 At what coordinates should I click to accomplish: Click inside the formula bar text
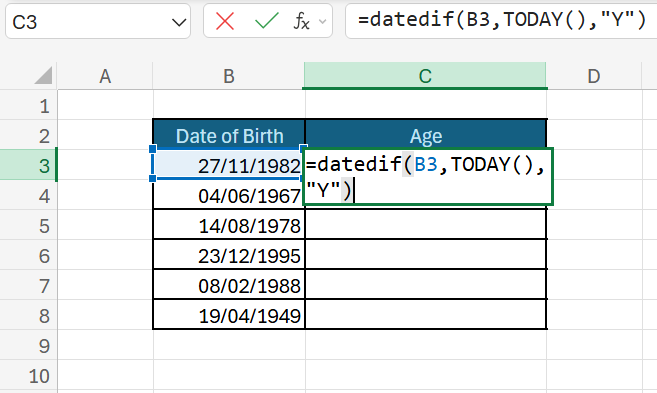(x=501, y=21)
